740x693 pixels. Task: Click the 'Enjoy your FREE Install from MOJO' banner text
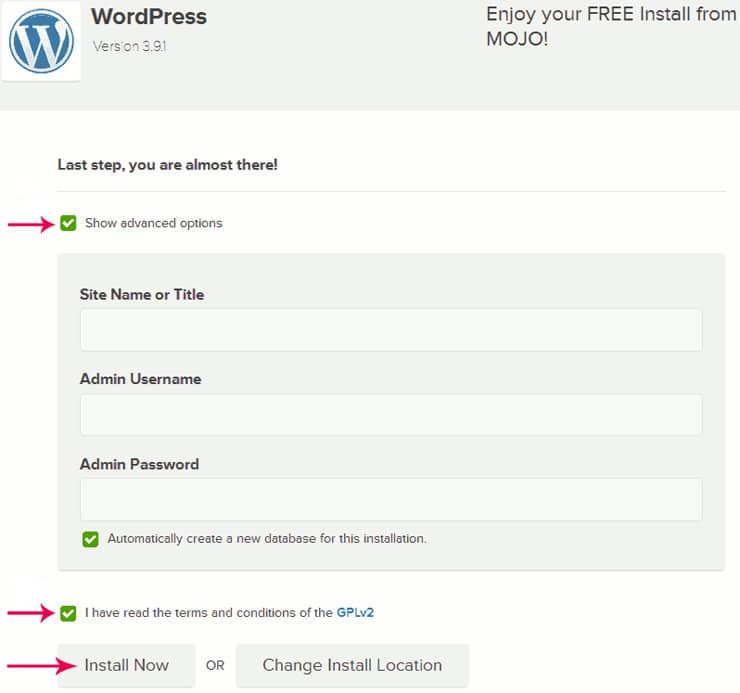pos(611,26)
